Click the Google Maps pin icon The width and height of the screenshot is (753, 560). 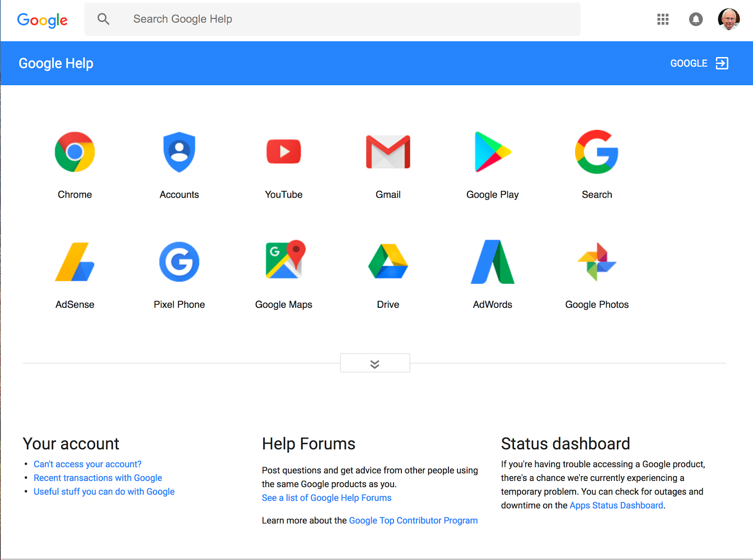(286, 259)
